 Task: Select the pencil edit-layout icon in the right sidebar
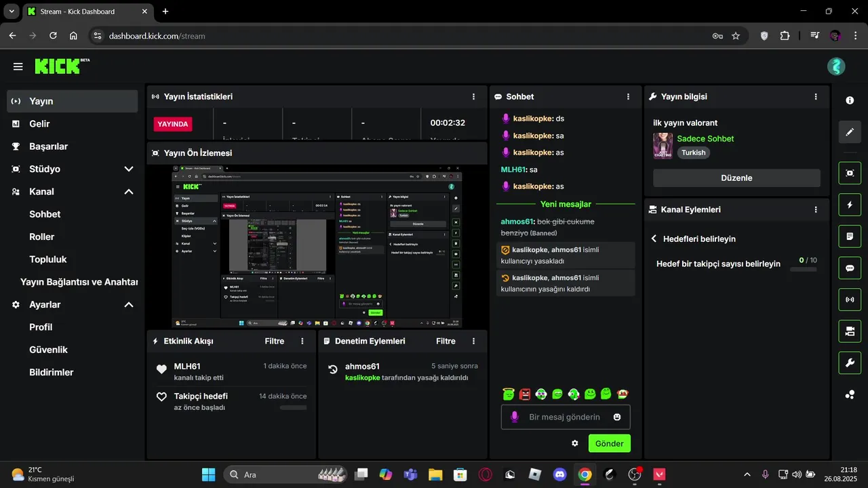pos(850,131)
